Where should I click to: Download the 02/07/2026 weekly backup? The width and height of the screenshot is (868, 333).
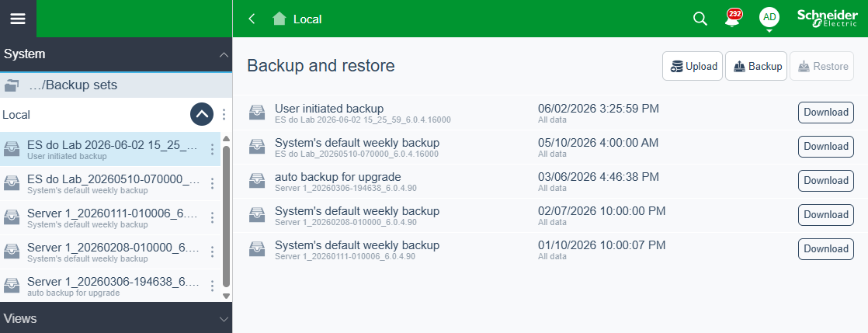point(825,214)
